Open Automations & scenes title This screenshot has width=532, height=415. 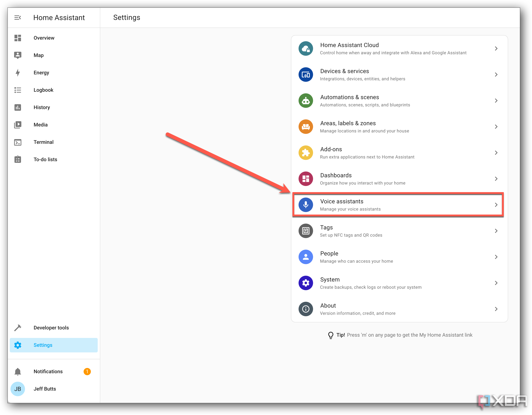pos(350,97)
